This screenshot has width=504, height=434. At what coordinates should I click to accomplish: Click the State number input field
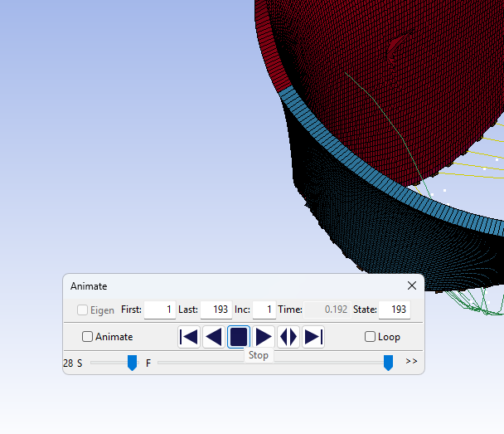[x=395, y=310]
